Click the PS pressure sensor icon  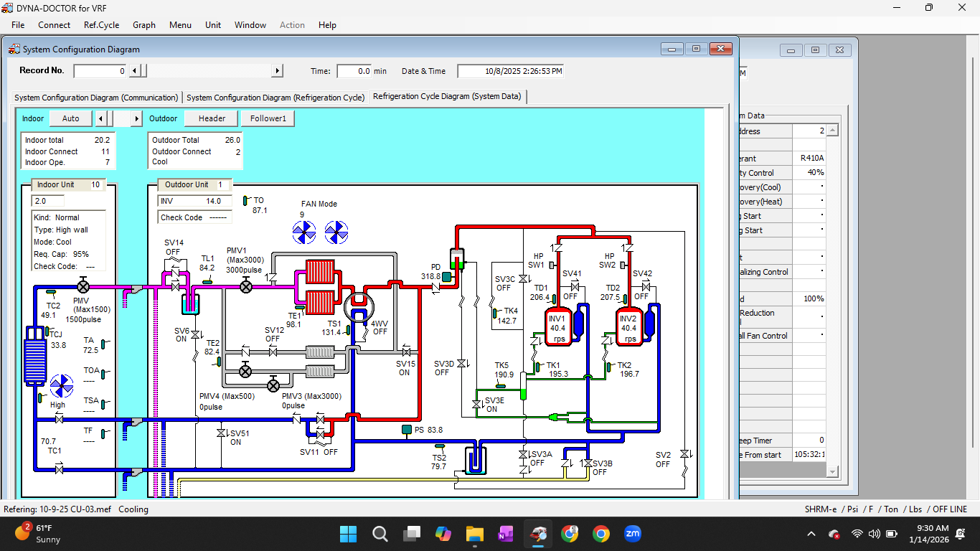[406, 430]
